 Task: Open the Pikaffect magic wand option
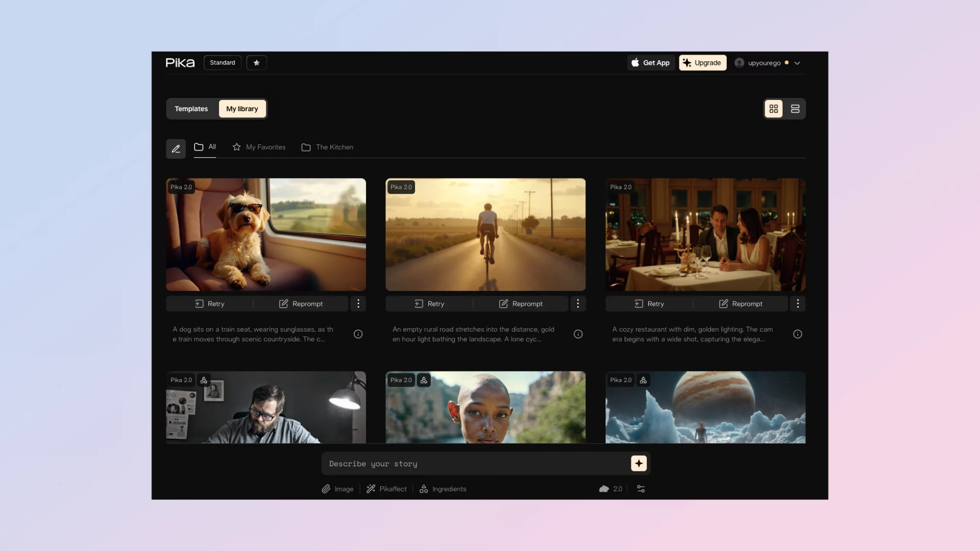click(x=386, y=489)
